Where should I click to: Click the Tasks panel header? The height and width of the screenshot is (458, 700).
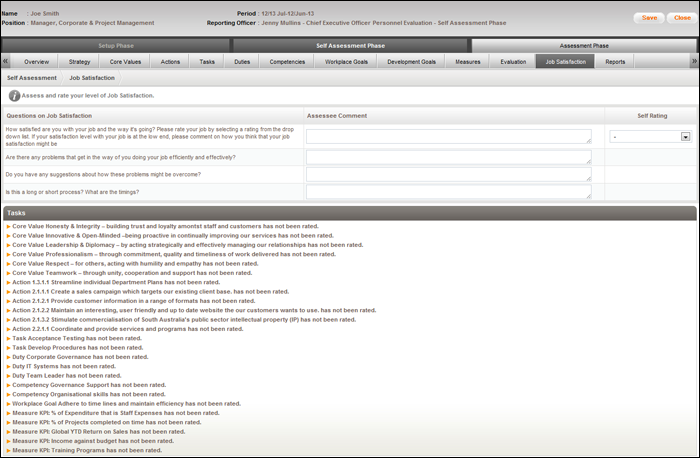[350, 213]
